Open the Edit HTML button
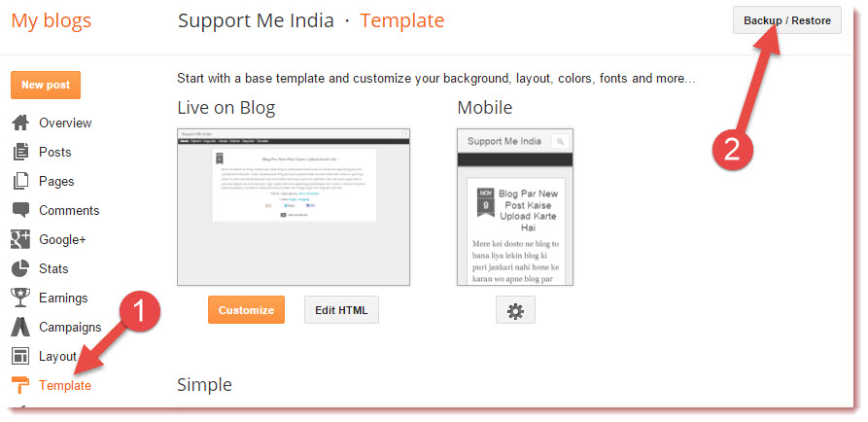This screenshot has width=868, height=422. [341, 310]
